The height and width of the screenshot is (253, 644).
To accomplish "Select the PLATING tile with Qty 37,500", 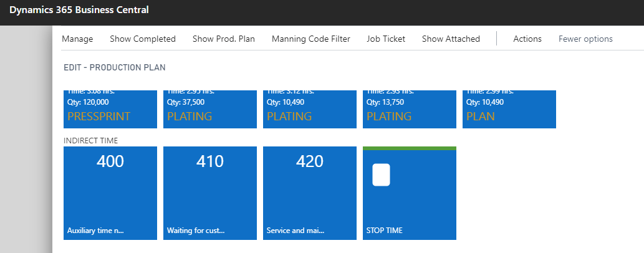I will [210, 109].
